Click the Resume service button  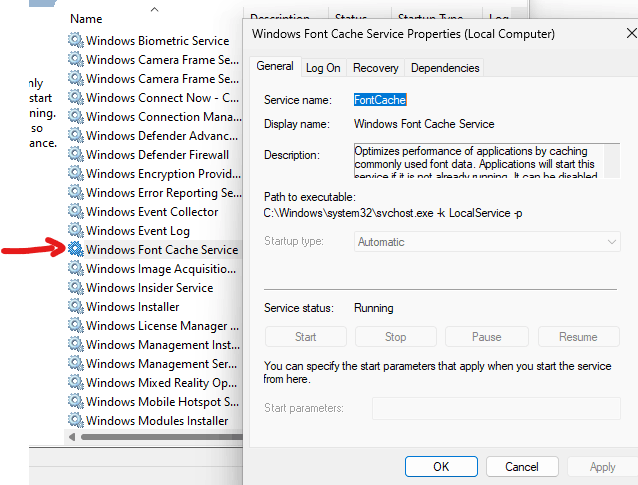coord(579,337)
